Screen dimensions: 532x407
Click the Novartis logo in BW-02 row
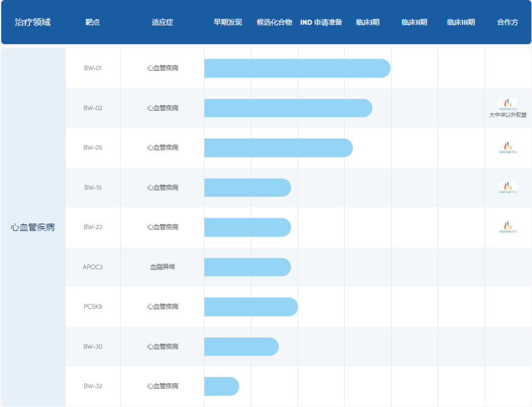click(508, 104)
